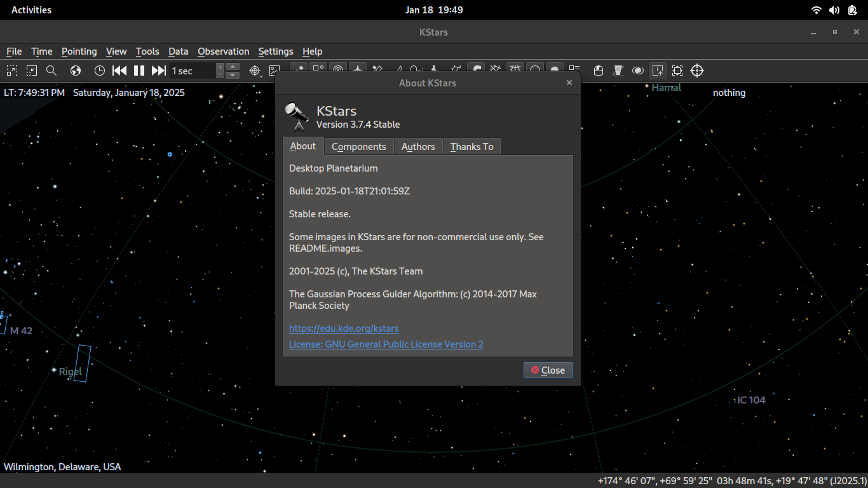Toggle the highlighted arrow-in-frame toolbar icon
This screenshot has width=868, height=488.
(x=658, y=71)
